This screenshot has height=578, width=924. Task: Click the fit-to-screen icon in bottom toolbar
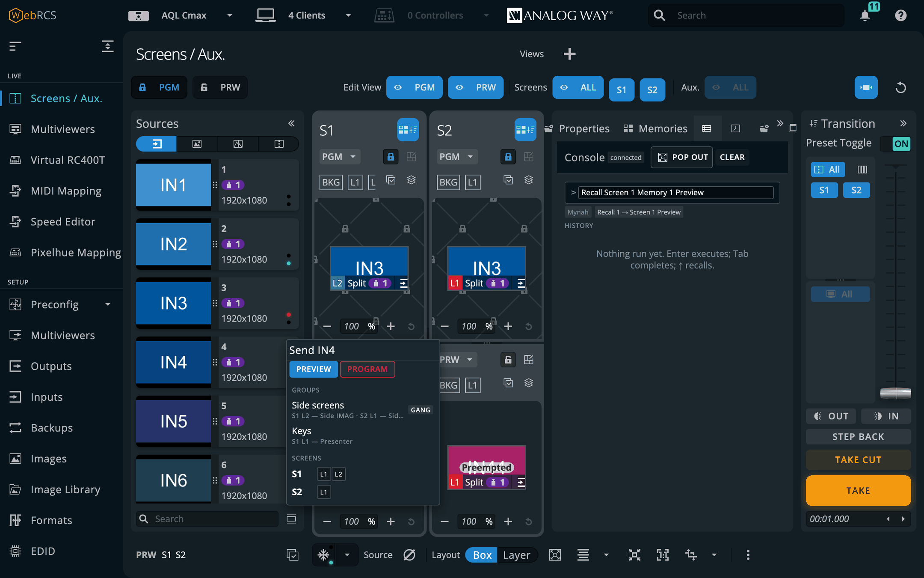555,555
